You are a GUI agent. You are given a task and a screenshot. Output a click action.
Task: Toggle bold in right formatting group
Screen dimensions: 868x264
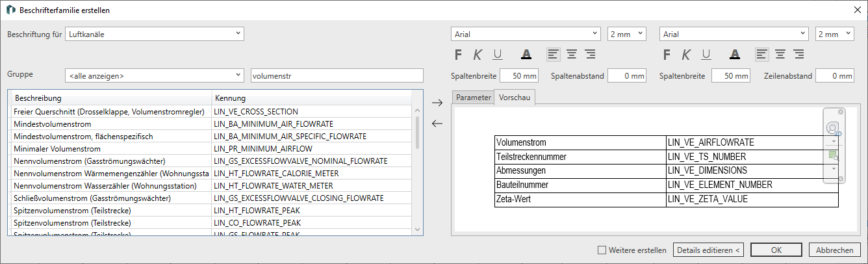[666, 55]
